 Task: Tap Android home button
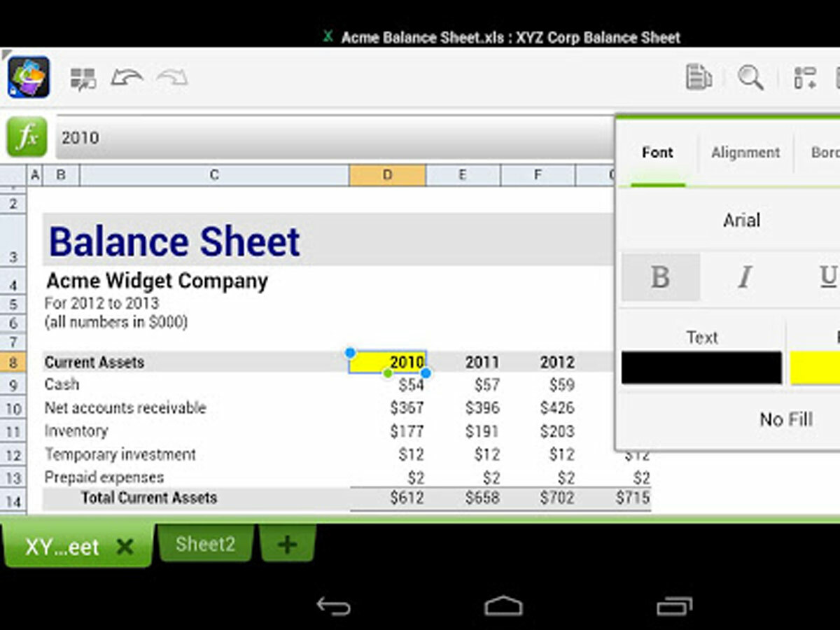pos(503,605)
